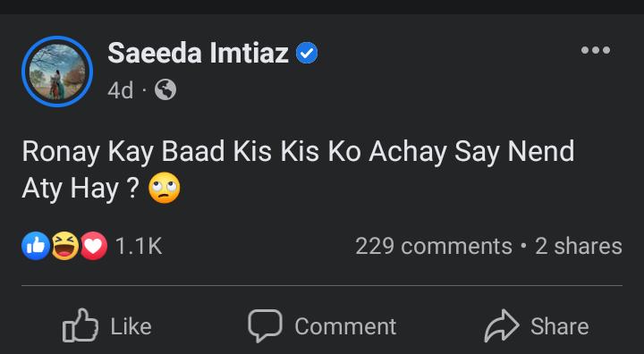Viewport: 644px width, 354px height.
Task: Click the thumbs-up outline icon
Action: tap(80, 325)
